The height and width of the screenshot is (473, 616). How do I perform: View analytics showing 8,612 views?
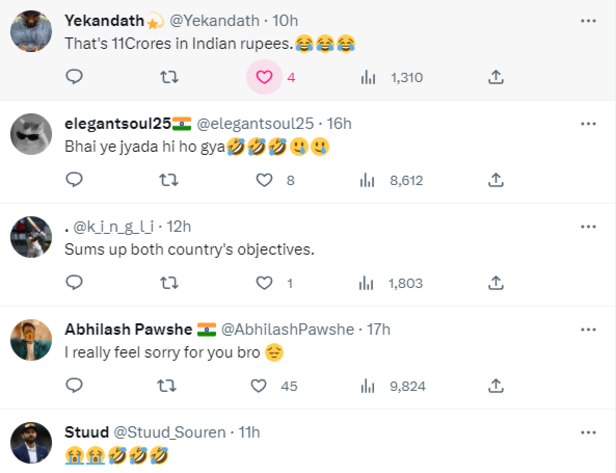391,180
